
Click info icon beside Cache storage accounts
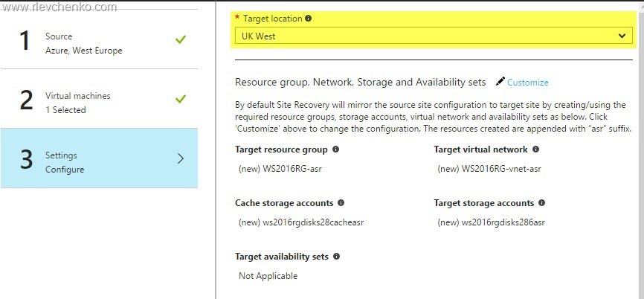tap(341, 202)
